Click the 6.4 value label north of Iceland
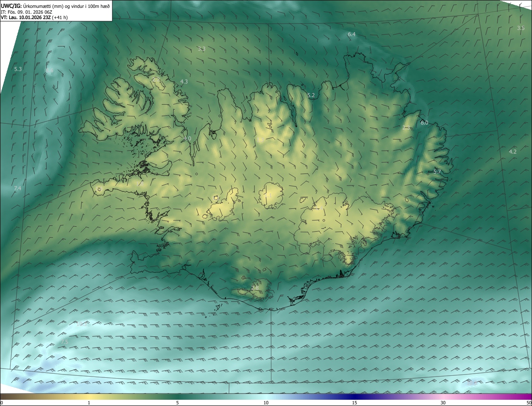Screen dimensions: 532x406 [x=352, y=34]
